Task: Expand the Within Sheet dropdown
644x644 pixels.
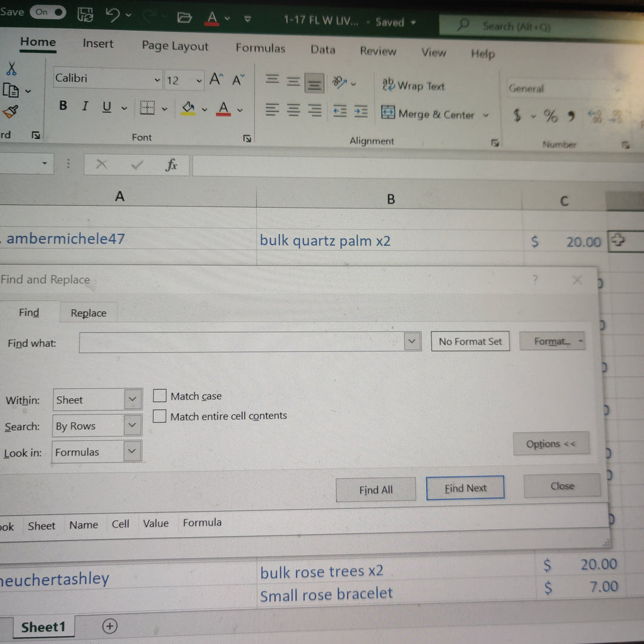Action: [132, 399]
